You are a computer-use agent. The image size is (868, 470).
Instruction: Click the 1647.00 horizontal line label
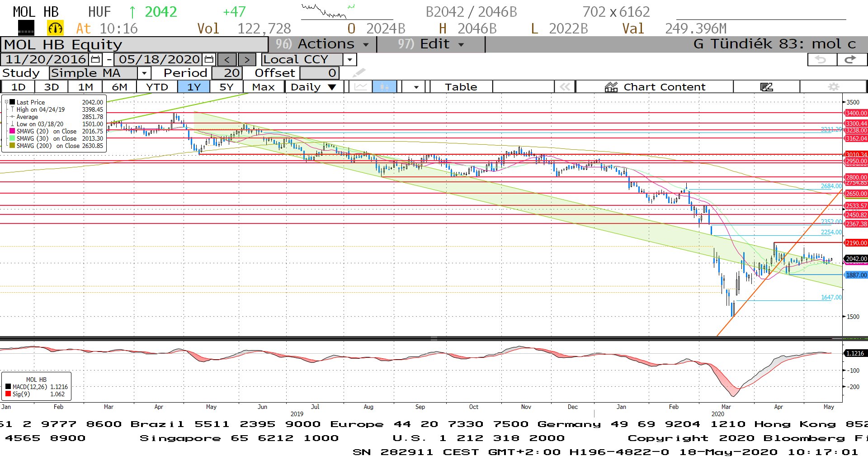click(x=831, y=297)
